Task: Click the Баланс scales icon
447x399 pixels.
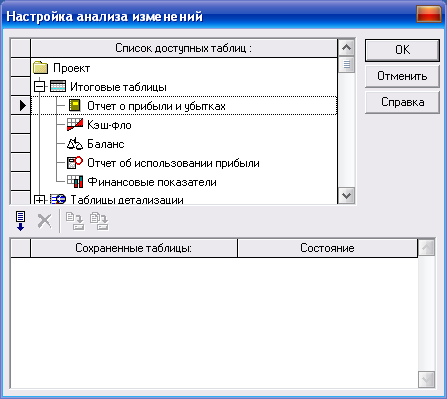Action: tap(75, 143)
